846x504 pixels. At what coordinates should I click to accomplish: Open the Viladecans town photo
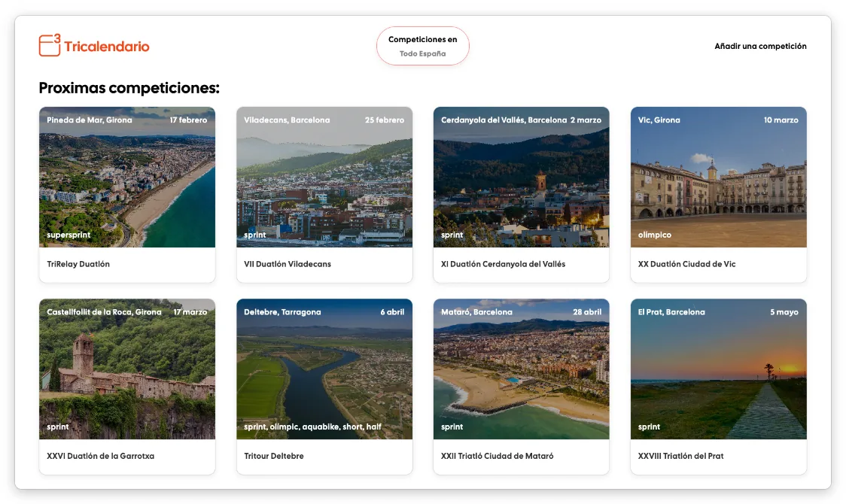[324, 178]
